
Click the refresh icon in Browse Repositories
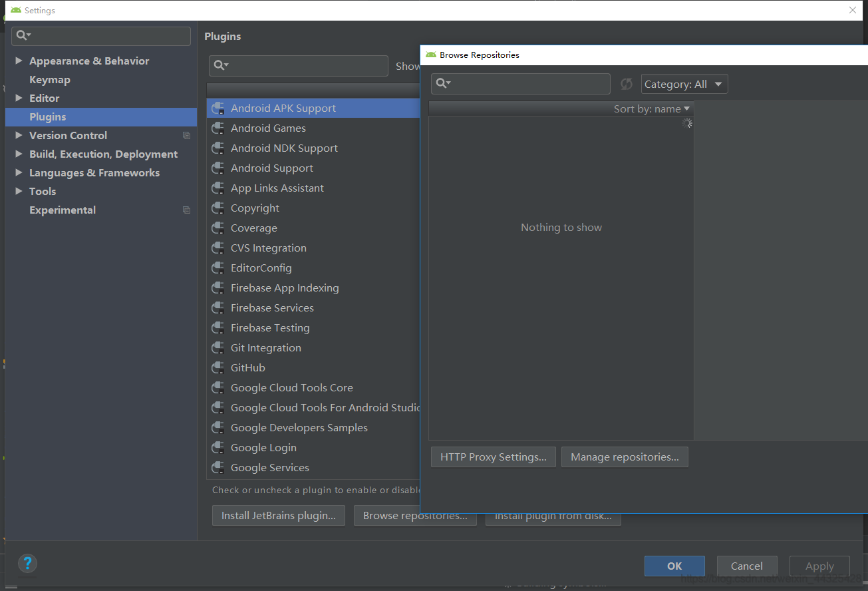click(626, 84)
